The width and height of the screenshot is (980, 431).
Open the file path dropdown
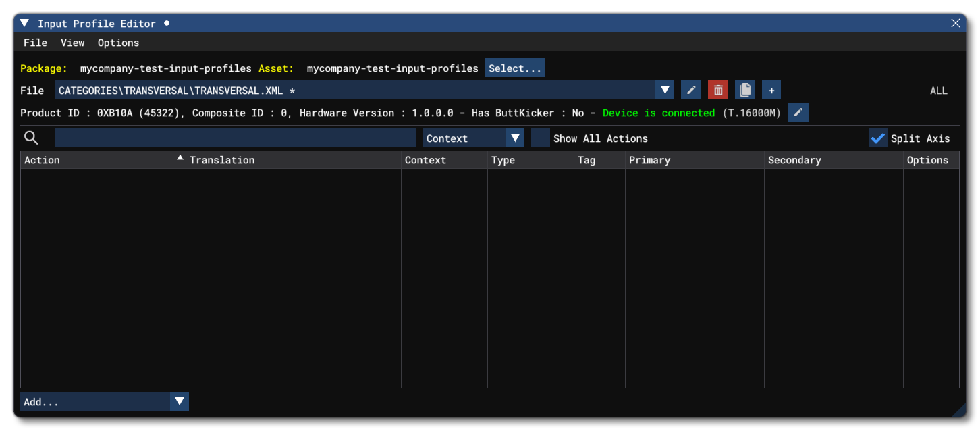tap(664, 90)
